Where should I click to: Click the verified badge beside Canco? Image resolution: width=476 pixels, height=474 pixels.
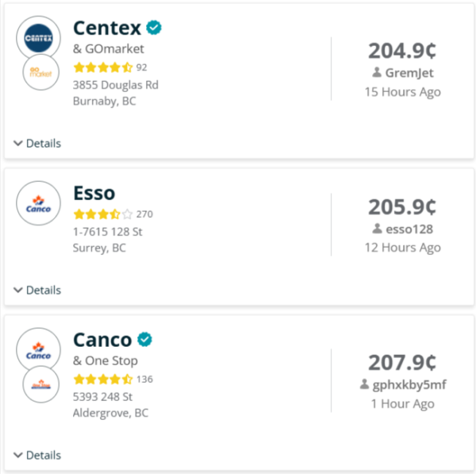click(144, 340)
